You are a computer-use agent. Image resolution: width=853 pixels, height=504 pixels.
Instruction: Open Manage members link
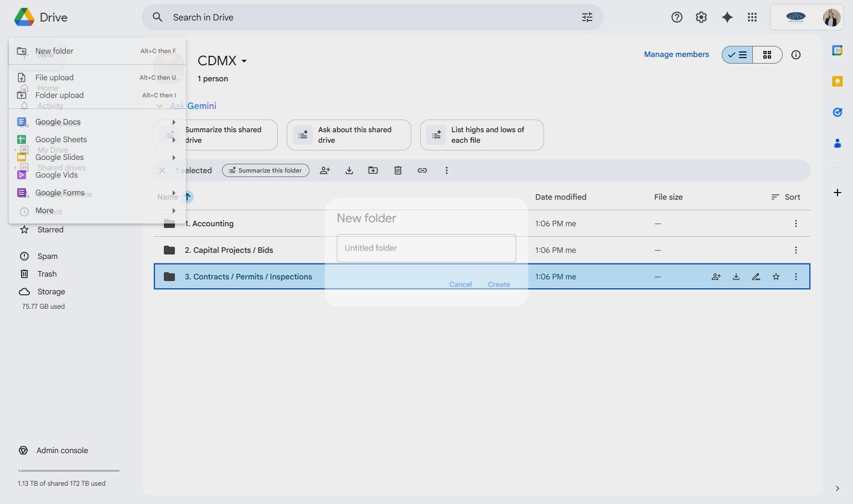point(676,54)
